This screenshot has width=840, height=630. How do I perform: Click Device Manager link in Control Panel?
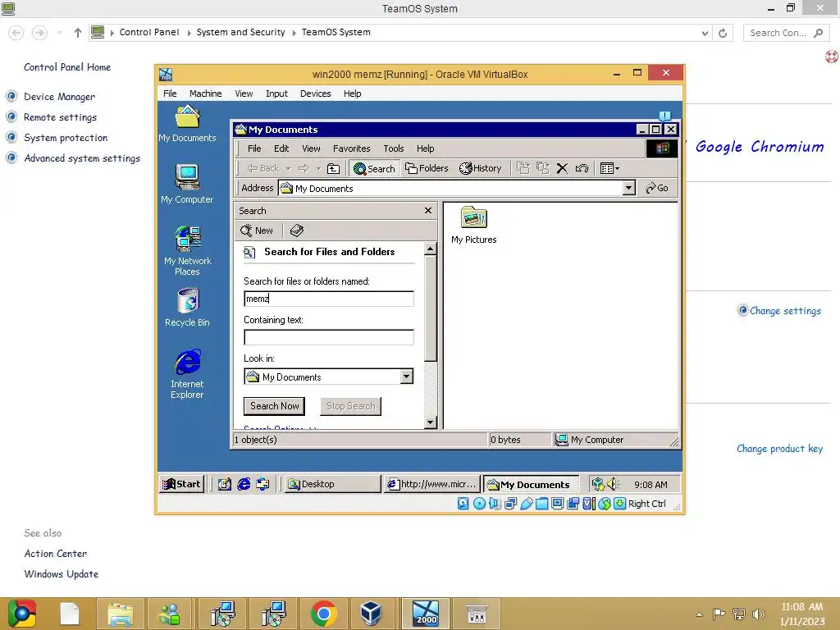coord(59,97)
